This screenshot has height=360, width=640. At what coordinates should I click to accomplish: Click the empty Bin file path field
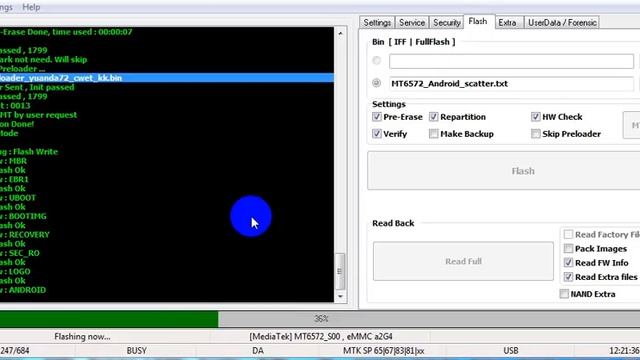click(x=511, y=61)
